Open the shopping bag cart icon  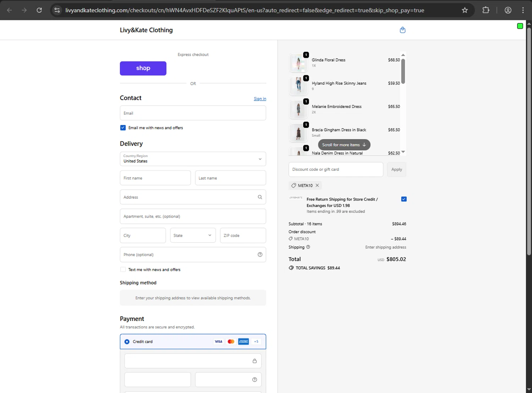coord(403,30)
